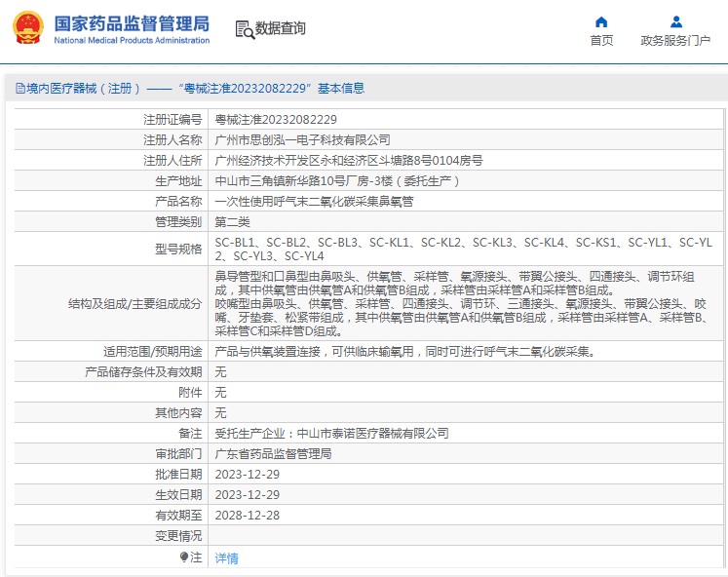Open the 详情 note link

point(226,558)
